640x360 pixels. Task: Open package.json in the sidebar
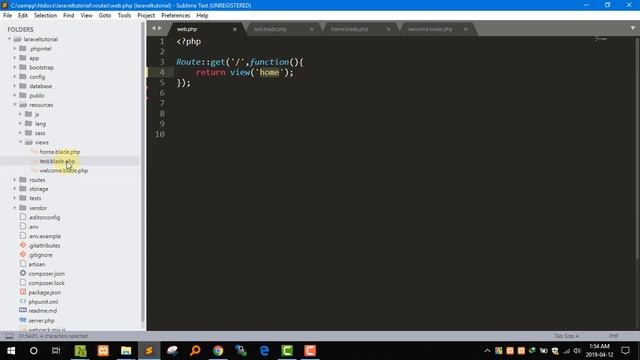44,293
